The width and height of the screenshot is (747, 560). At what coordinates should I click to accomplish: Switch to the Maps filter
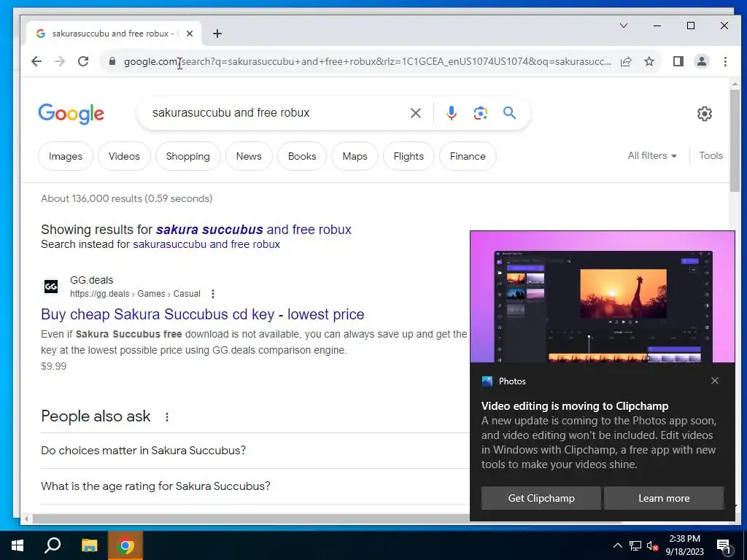point(355,156)
